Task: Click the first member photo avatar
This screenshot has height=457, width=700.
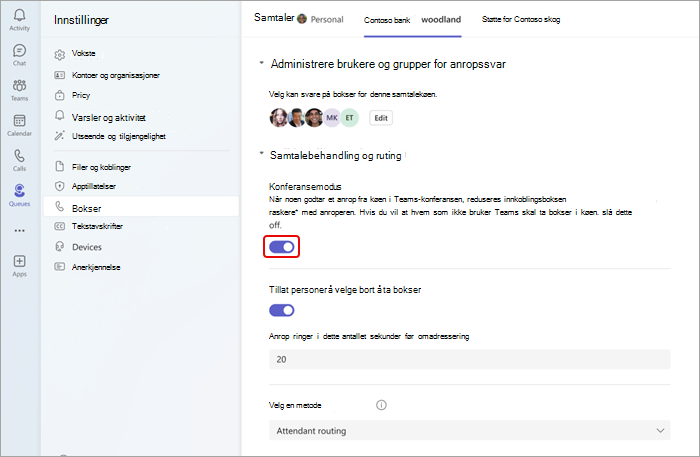Action: [x=279, y=118]
